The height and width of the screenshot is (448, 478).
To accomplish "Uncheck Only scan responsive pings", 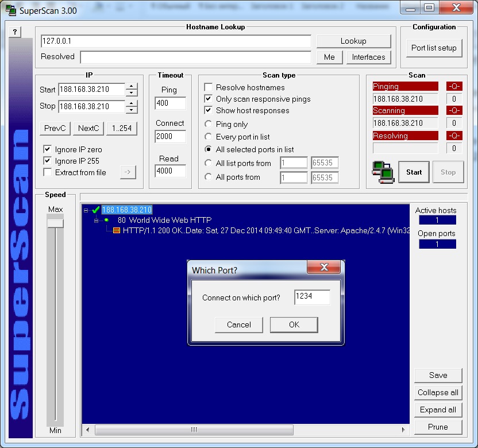I will (208, 99).
